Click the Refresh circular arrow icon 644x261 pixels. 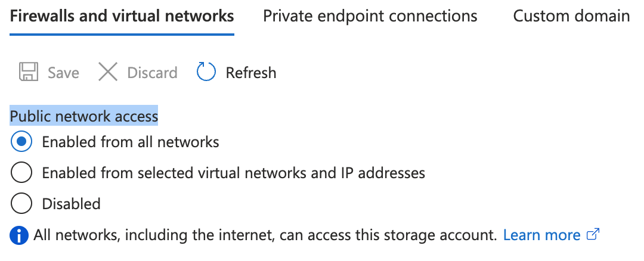point(206,73)
